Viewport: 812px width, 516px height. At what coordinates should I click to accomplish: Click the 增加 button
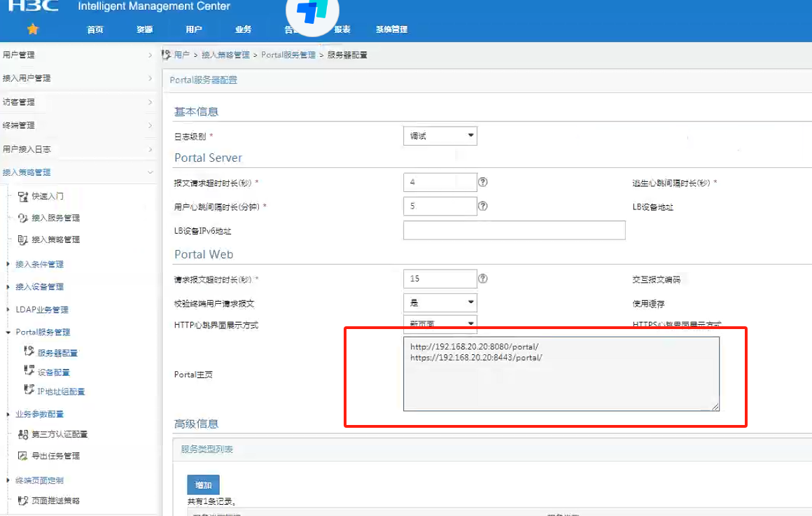pyautogui.click(x=203, y=485)
